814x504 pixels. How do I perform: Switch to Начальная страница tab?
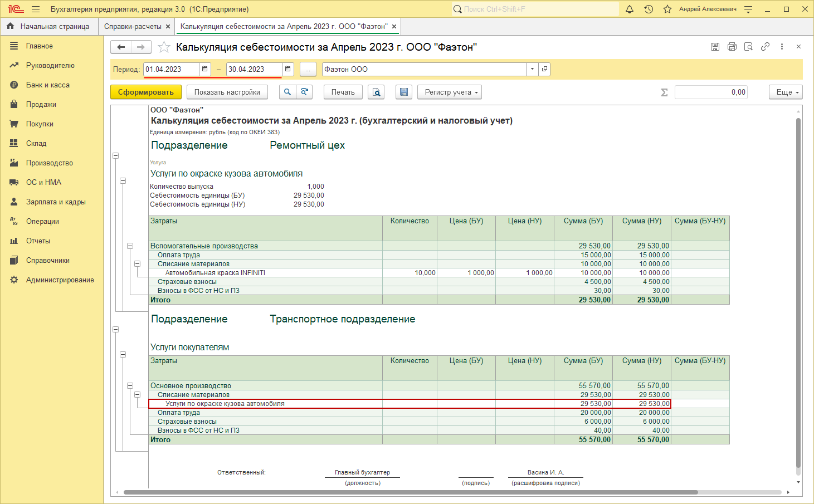pyautogui.click(x=48, y=26)
